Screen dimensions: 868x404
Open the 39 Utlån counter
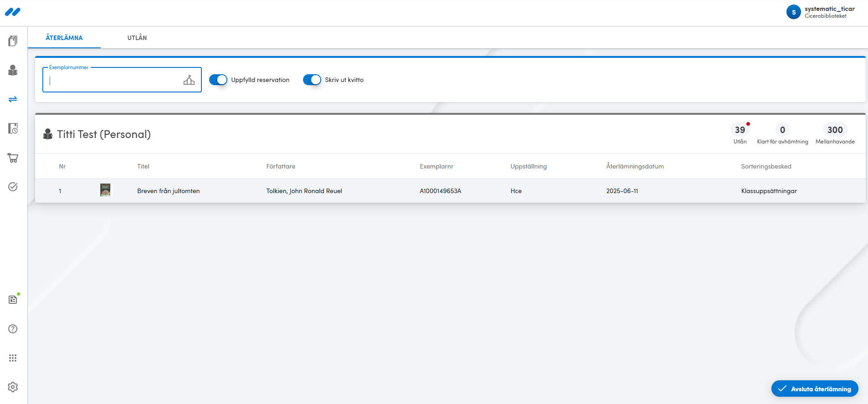coord(740,134)
